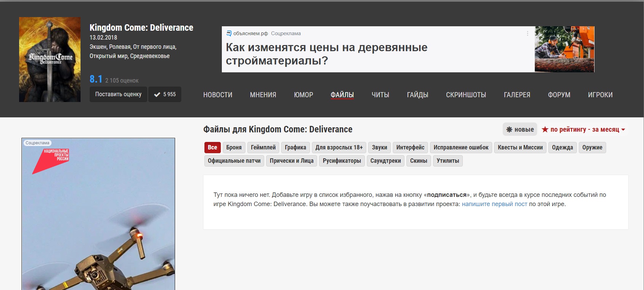This screenshot has width=644, height=290.
Task: Select the "Оружие" category filter
Action: pyautogui.click(x=592, y=147)
